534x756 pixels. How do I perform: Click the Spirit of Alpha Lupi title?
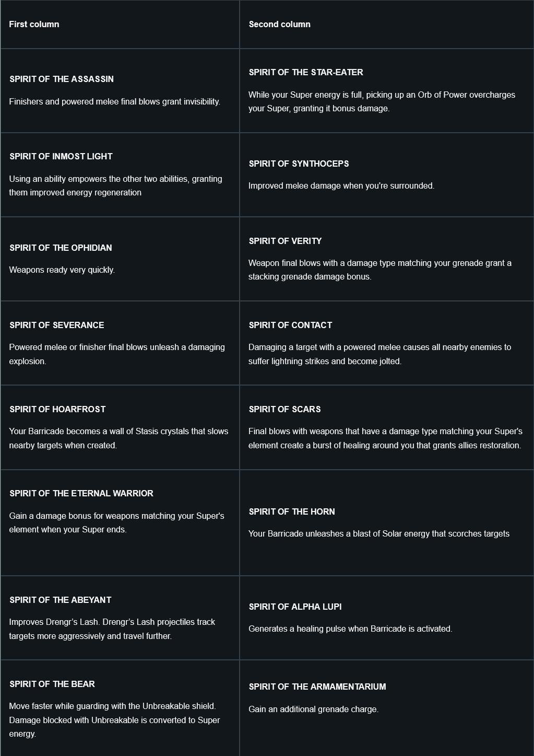pyautogui.click(x=295, y=607)
